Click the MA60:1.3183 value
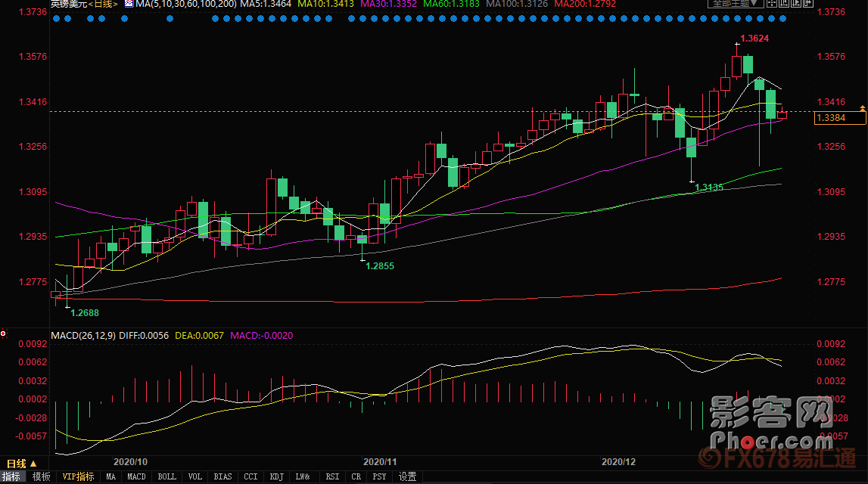This screenshot has height=484, width=868. (x=451, y=4)
